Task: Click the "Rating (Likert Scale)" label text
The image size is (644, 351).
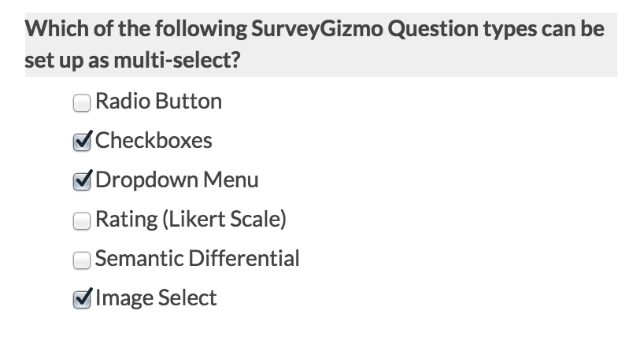Action: [191, 220]
